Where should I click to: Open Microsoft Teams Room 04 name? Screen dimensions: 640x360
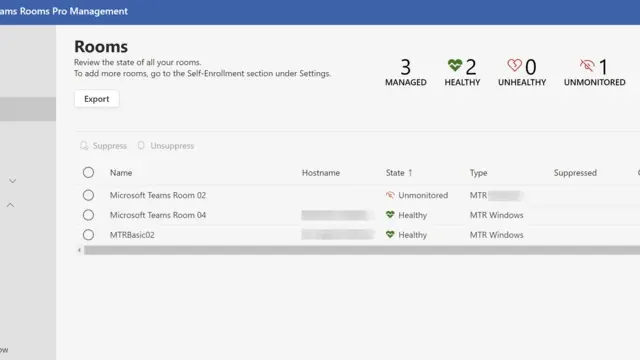coord(158,215)
